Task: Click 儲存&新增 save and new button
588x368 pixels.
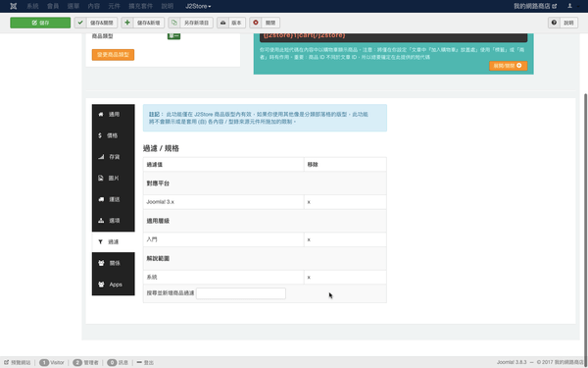Action: click(x=142, y=23)
